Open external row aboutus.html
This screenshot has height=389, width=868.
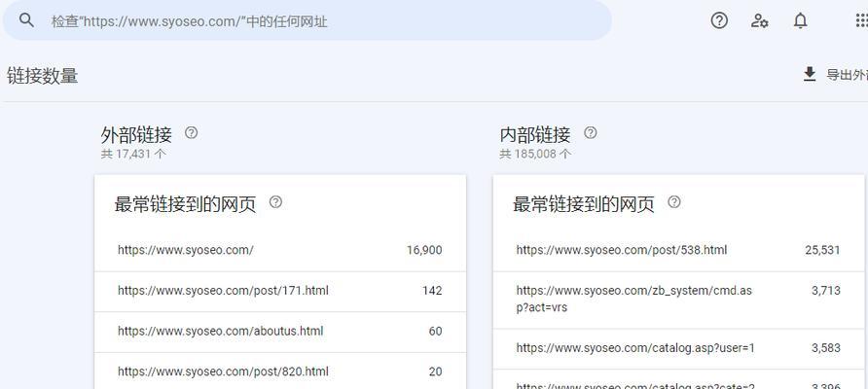(280, 332)
